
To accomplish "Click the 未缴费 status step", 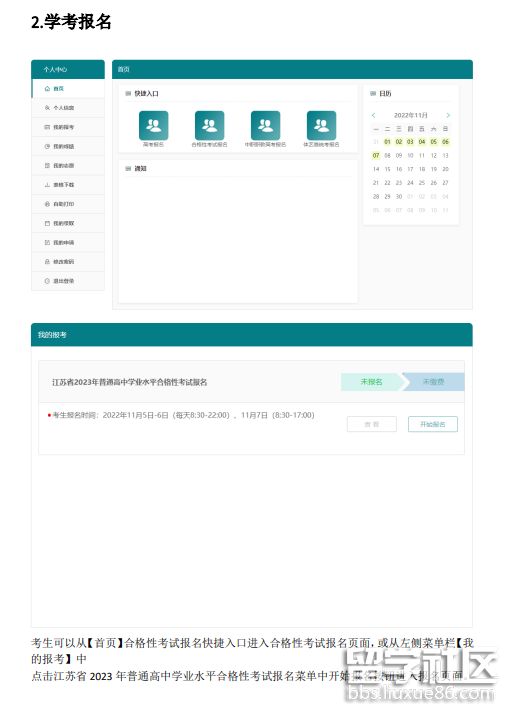I will pos(434,382).
